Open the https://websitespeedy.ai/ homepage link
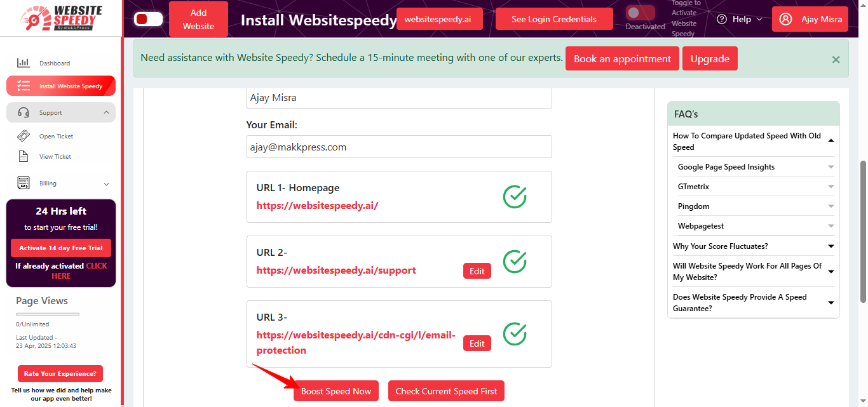Screen dimensions: 868x407 [317, 206]
